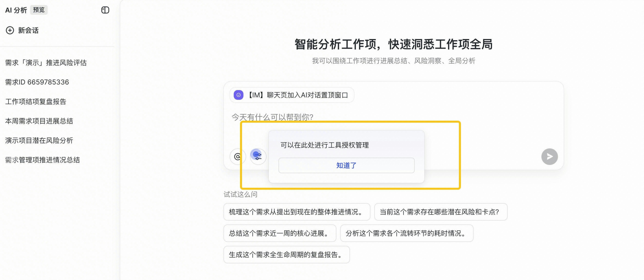Select the 【IM】聊天页加入AI对话置顶窗口 chip
Viewport: 644px width, 280px height.
tap(292, 95)
